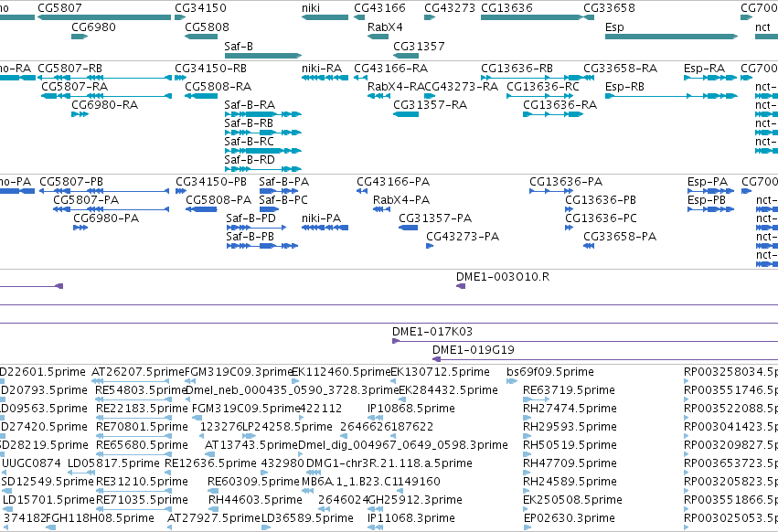Click the bs69f09.5prime EST label
The height and width of the screenshot is (532, 778).
tap(550, 372)
